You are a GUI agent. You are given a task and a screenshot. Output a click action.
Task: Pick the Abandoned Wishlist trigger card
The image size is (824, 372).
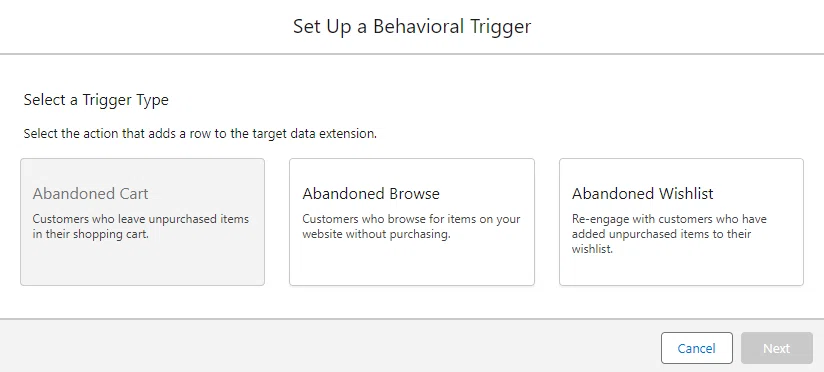coord(681,222)
